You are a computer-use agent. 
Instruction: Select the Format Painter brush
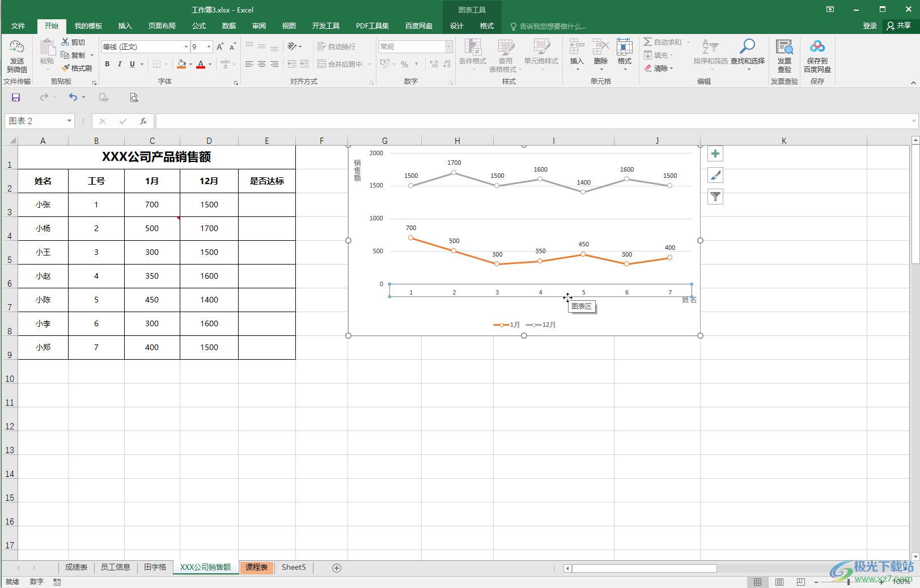point(66,68)
